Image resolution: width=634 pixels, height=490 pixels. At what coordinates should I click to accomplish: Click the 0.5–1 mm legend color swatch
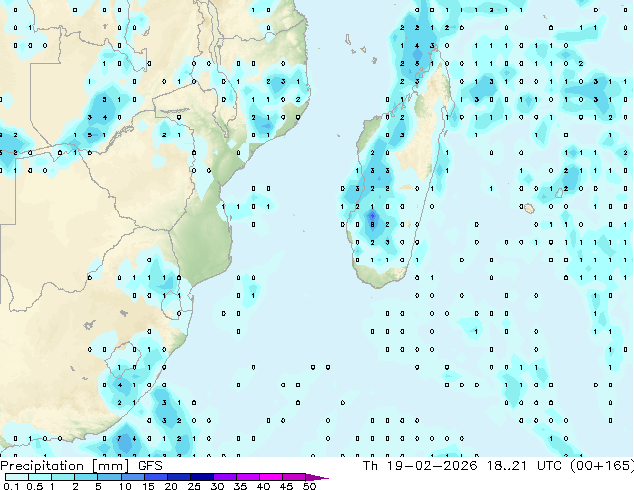tap(40, 477)
